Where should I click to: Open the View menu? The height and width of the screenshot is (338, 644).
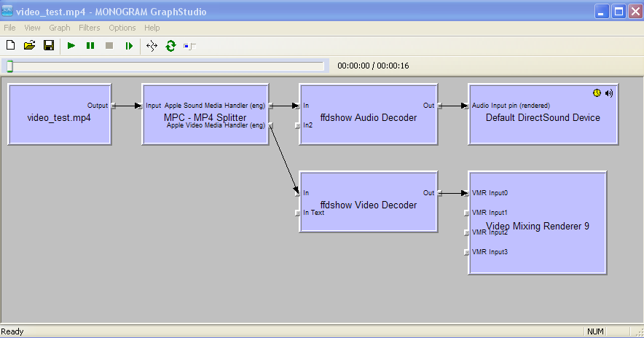pos(32,28)
